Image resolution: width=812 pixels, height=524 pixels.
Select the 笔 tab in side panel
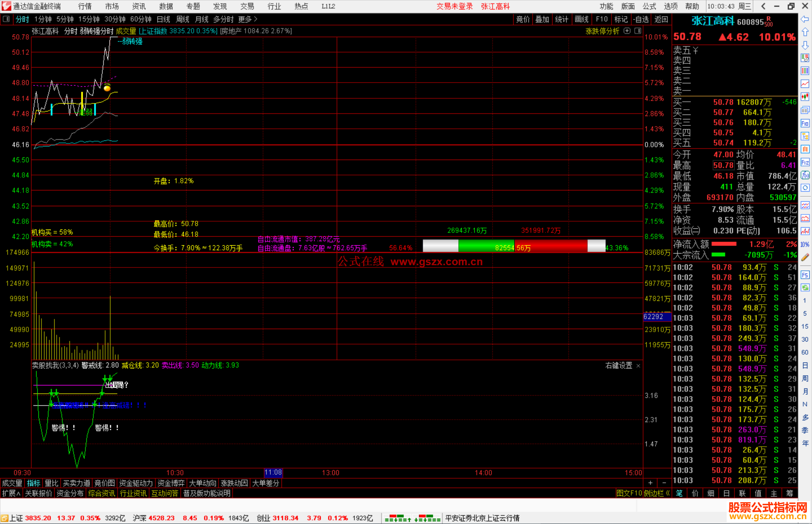(679, 493)
